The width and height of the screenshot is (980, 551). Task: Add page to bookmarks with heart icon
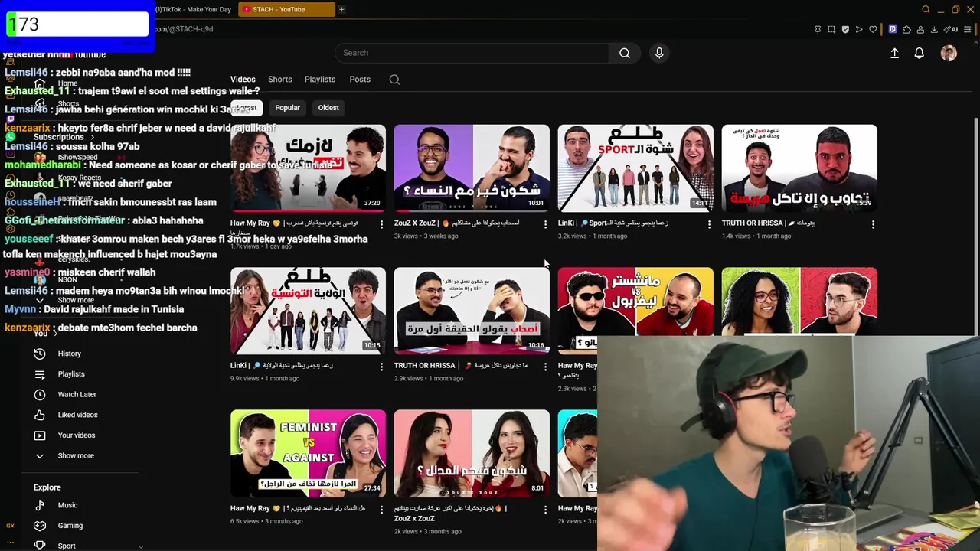coord(873,29)
